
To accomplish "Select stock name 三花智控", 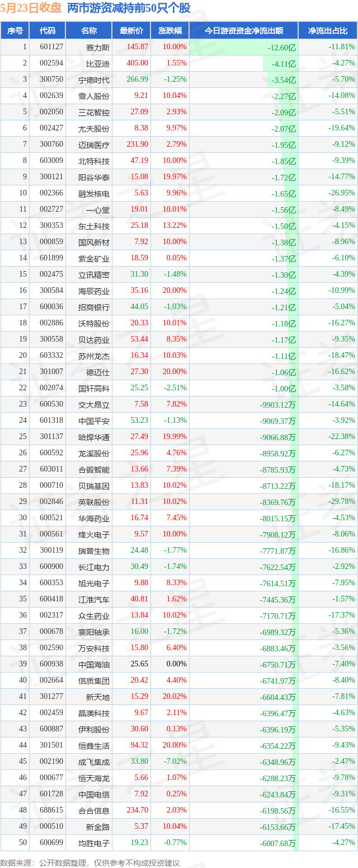I will point(94,112).
